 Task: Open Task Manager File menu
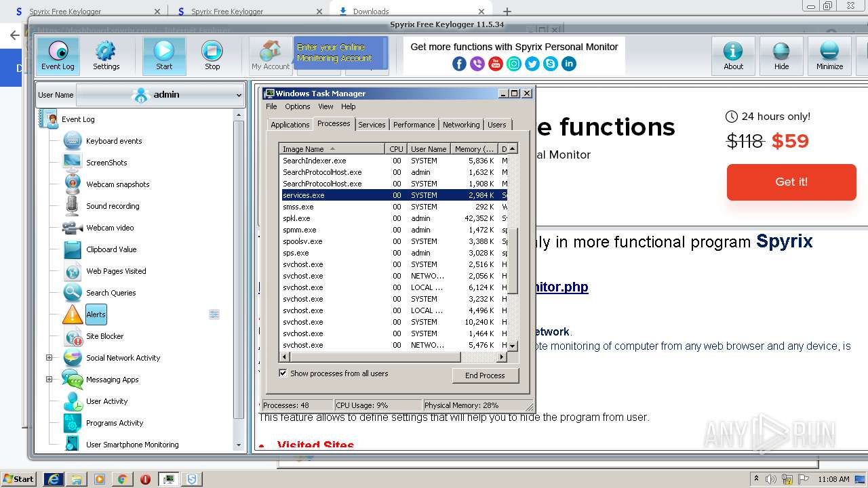tap(271, 106)
